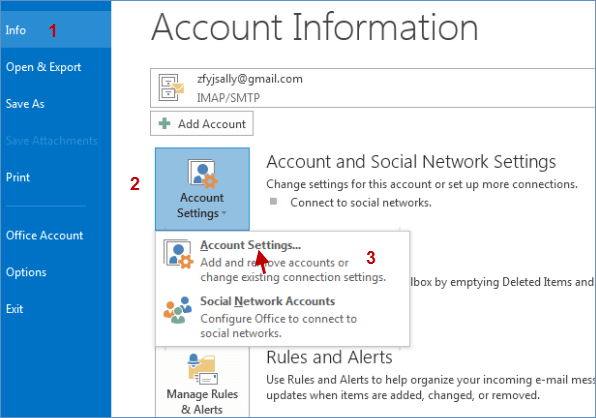This screenshot has height=418, width=596.
Task: Click the Account Settings button icon
Action: pos(203,173)
